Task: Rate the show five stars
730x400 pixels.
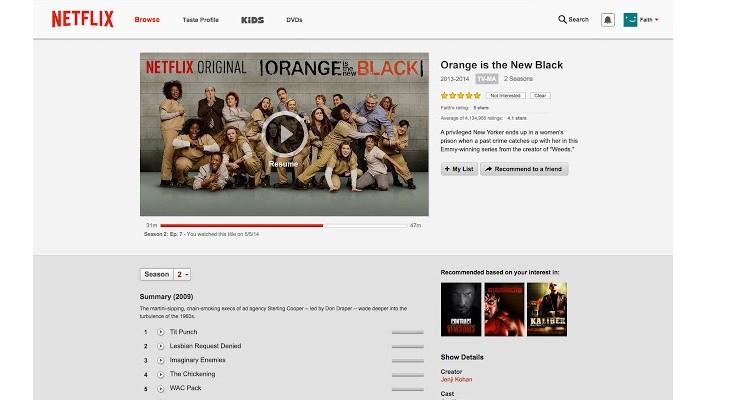Action: click(477, 95)
